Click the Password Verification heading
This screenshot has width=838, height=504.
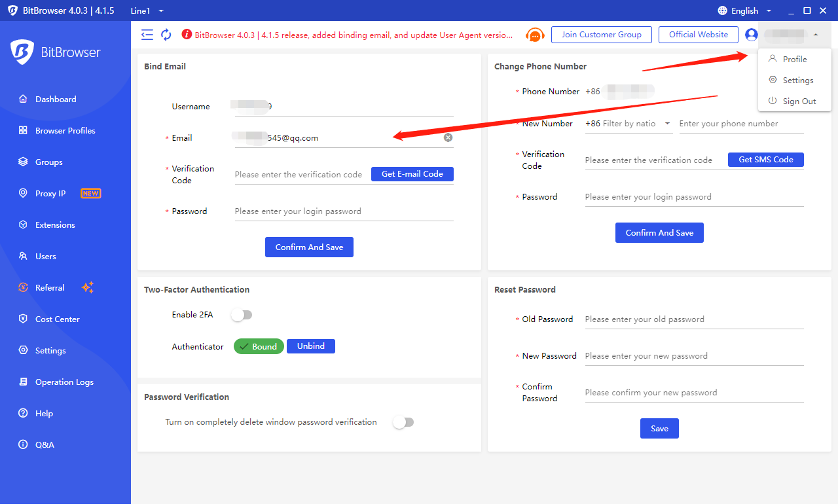pos(187,397)
